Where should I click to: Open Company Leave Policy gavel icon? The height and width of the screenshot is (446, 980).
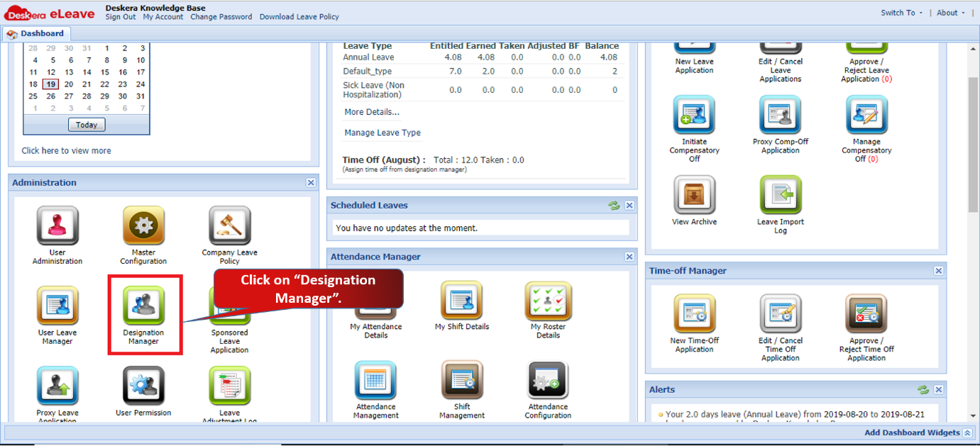click(x=229, y=226)
